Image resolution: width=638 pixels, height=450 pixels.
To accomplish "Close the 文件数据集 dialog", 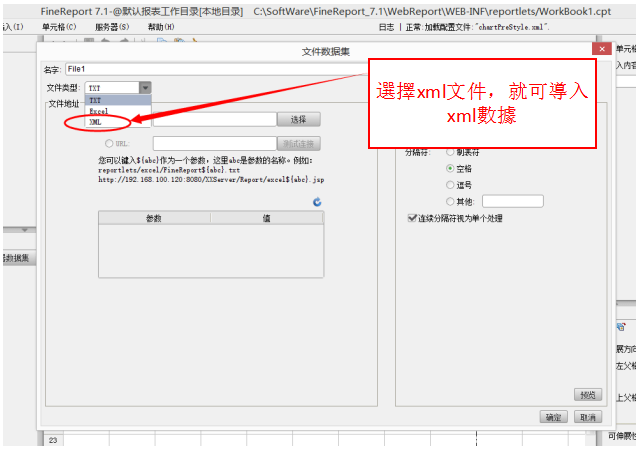I will coord(602,49).
